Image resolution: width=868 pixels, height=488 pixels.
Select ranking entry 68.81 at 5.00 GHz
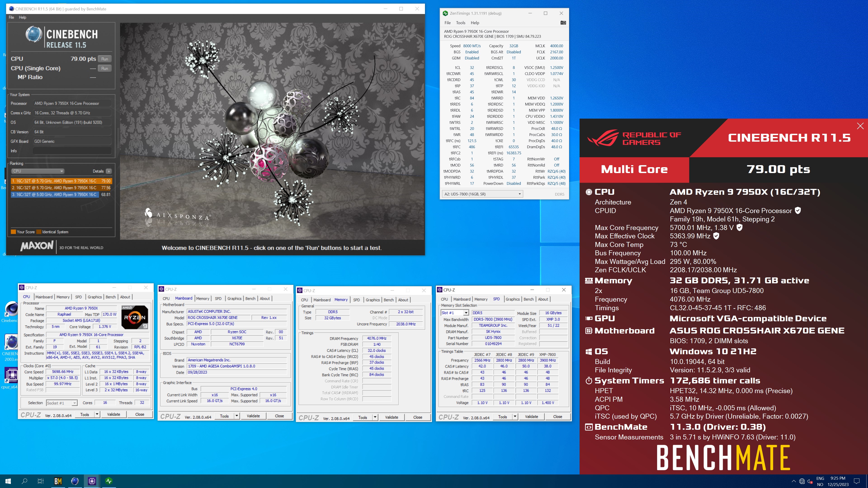(61, 194)
